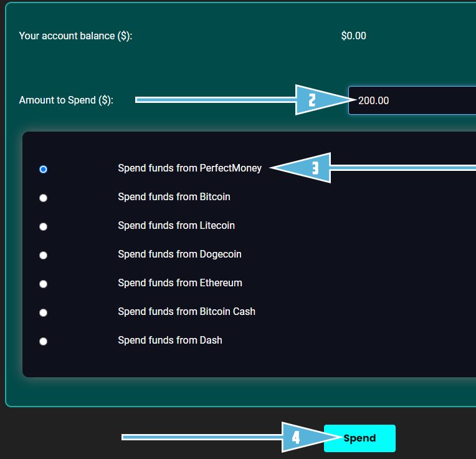Click 'Spend funds from Litecoin' label

[x=176, y=225]
